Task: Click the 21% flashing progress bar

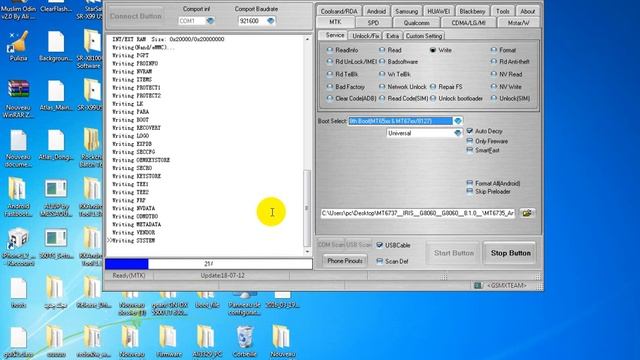Action: (x=209, y=264)
